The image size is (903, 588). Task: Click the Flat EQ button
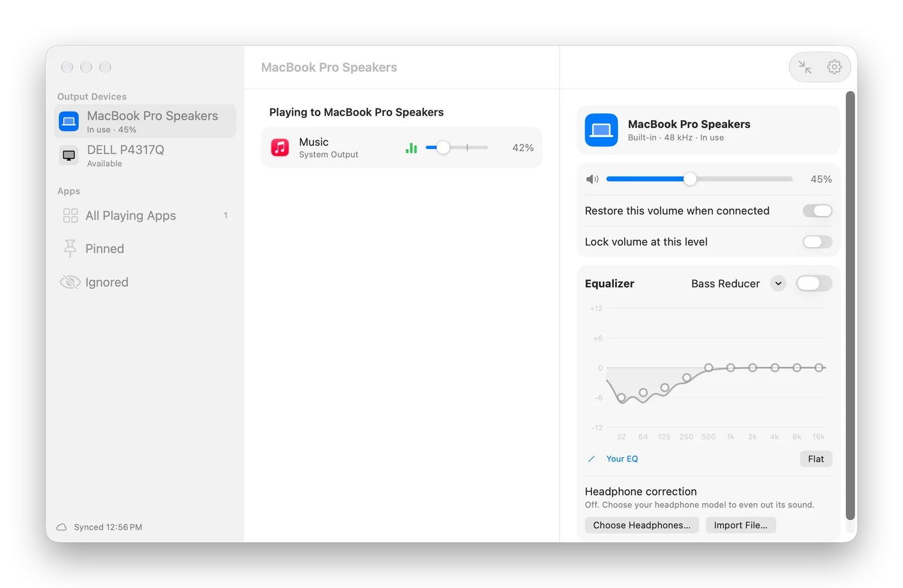coord(816,459)
